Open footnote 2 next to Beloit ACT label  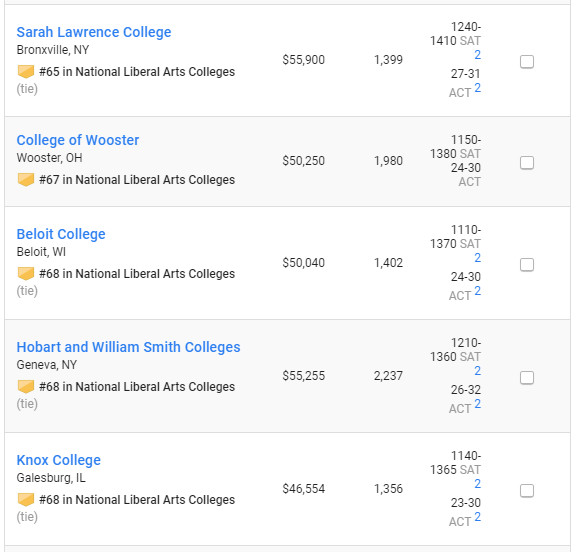(477, 291)
